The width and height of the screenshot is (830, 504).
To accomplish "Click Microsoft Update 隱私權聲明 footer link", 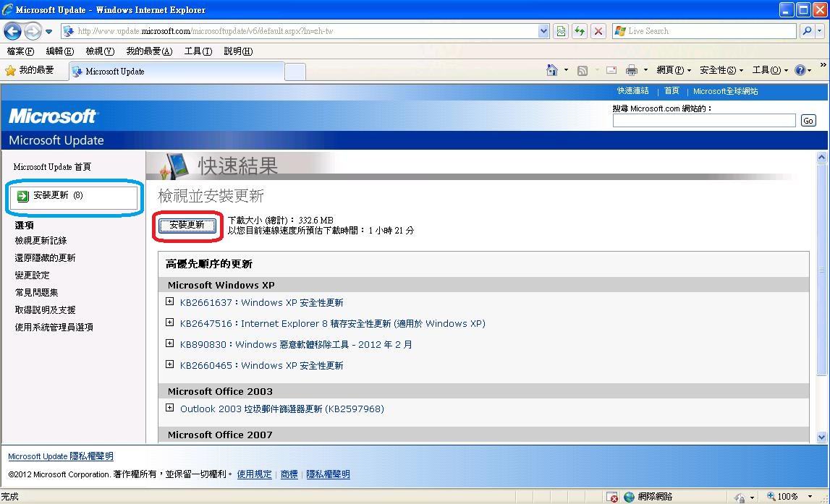I will point(60,456).
